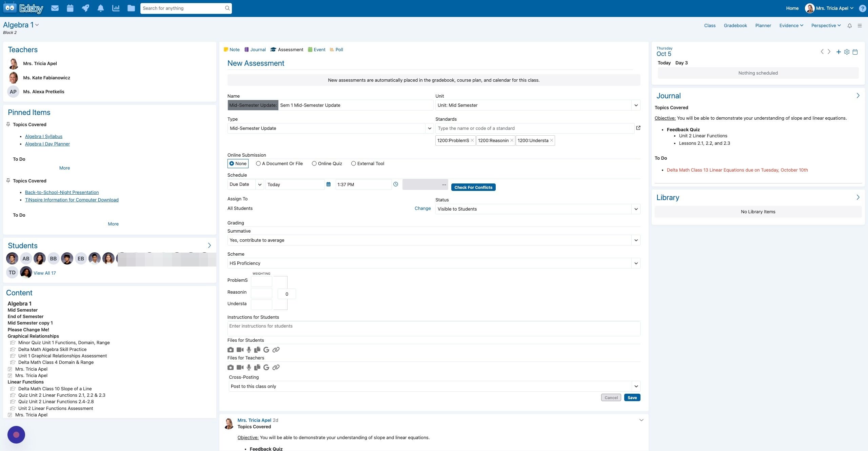This screenshot has width=868, height=451.
Task: Open the Summative dropdown
Action: point(434,240)
